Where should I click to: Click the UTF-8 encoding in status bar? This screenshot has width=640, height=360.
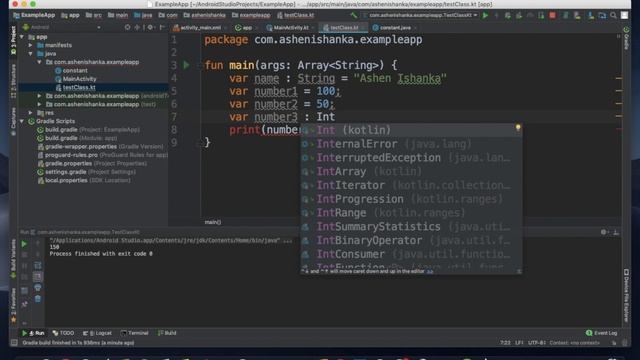536,343
